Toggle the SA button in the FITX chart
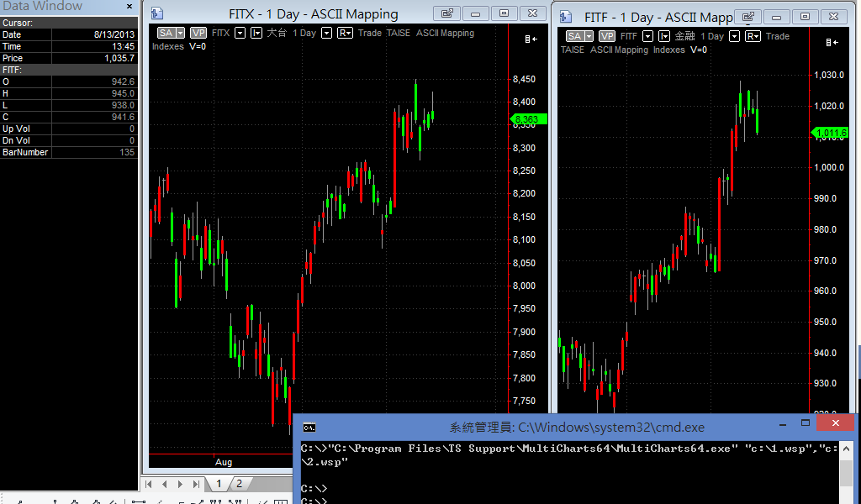Screen dimensions: 861x504 (166, 33)
